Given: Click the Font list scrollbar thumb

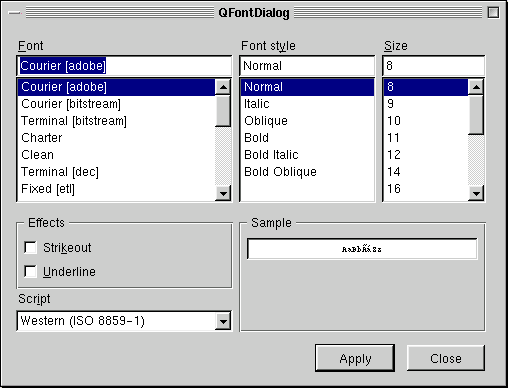Looking at the screenshot, I should tap(223, 111).
